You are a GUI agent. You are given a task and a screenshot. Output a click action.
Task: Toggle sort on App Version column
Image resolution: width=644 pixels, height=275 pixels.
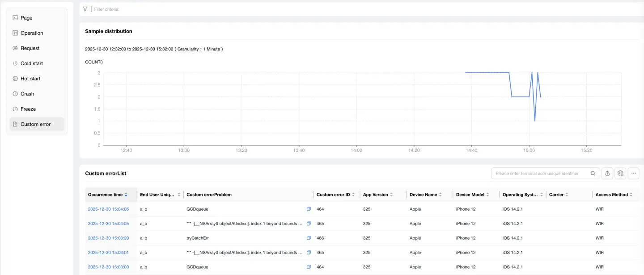point(391,195)
